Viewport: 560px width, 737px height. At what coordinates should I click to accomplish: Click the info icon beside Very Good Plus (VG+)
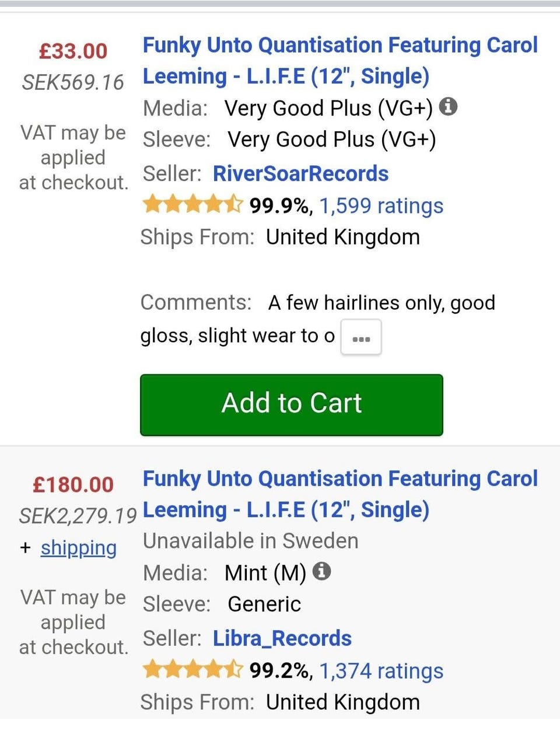tap(448, 107)
